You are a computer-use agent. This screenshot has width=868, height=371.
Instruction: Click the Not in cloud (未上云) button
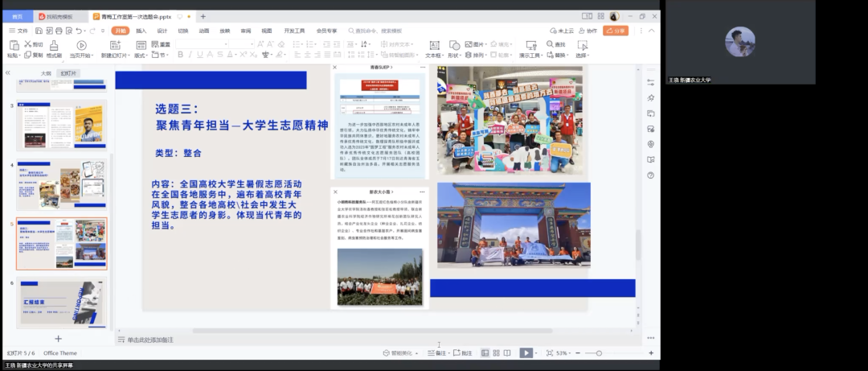[x=562, y=31]
